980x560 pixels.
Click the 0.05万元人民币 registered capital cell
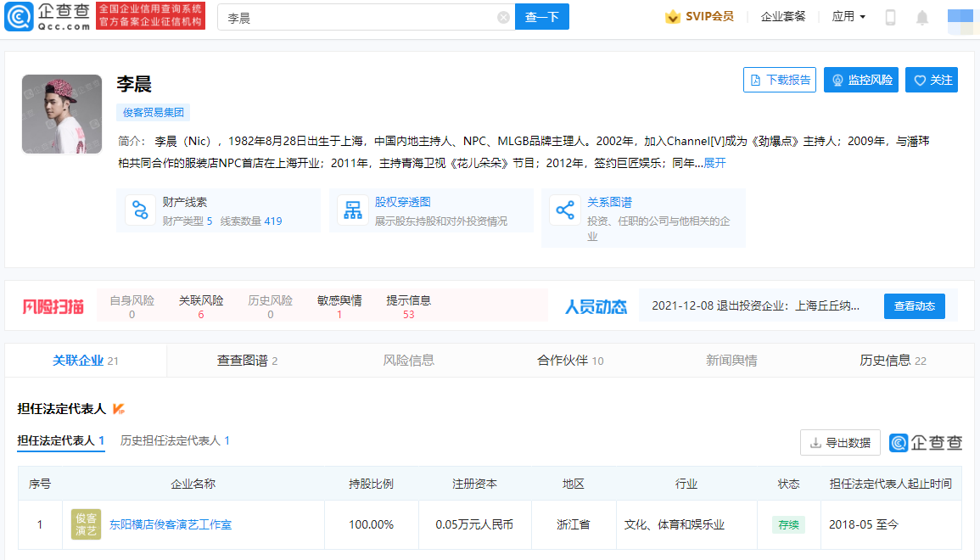(x=474, y=525)
